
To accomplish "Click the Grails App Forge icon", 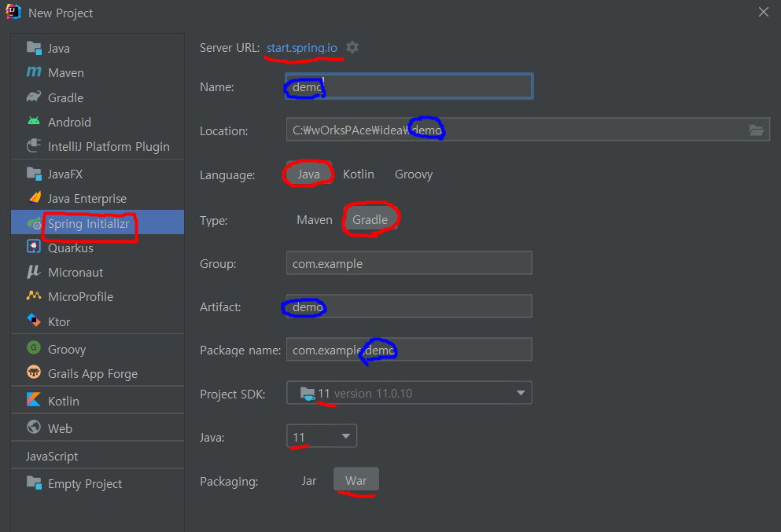I will tap(34, 372).
